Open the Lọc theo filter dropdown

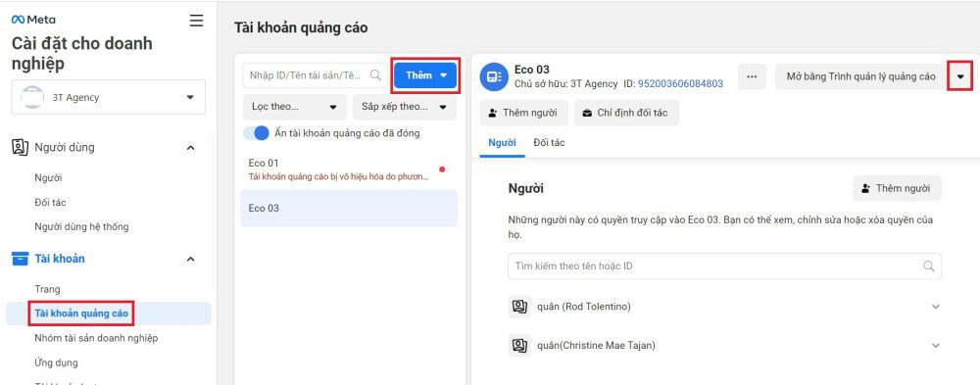click(x=294, y=107)
